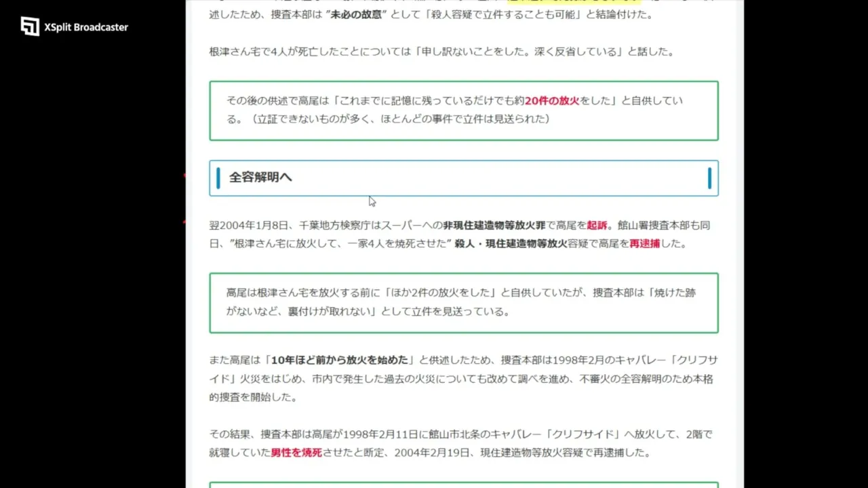Viewport: 868px width, 488px height.
Task: Click the red word '起訴'
Action: [597, 225]
